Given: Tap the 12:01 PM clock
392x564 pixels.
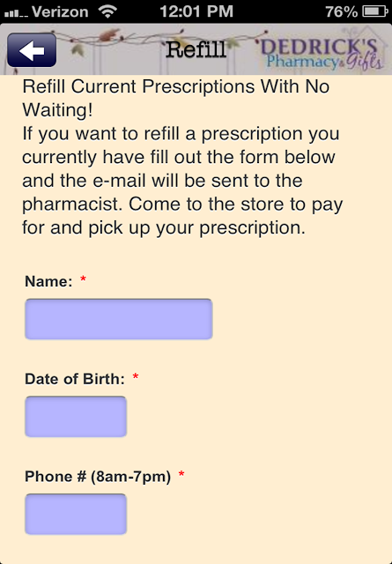Looking at the screenshot, I should [x=196, y=11].
